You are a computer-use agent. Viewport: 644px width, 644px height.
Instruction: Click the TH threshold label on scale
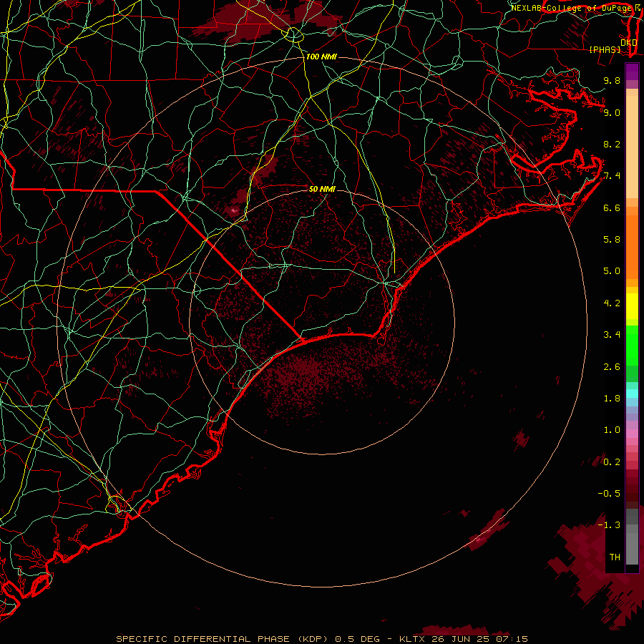point(615,557)
